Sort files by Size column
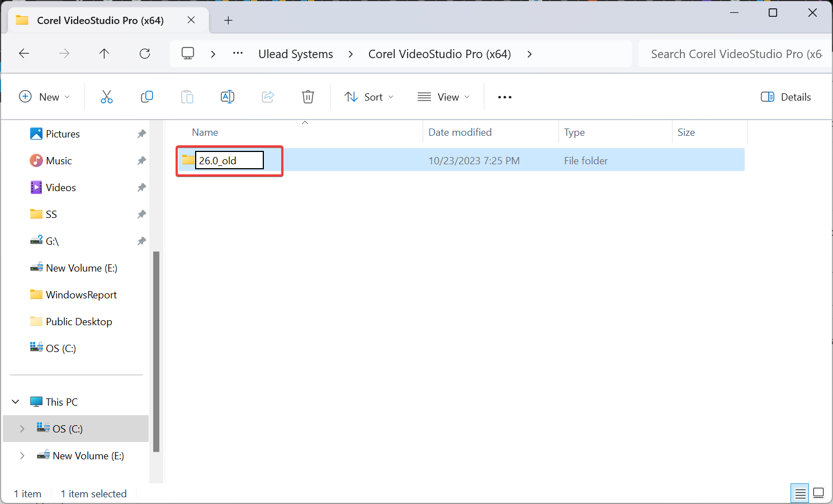The width and height of the screenshot is (833, 504). (x=686, y=132)
